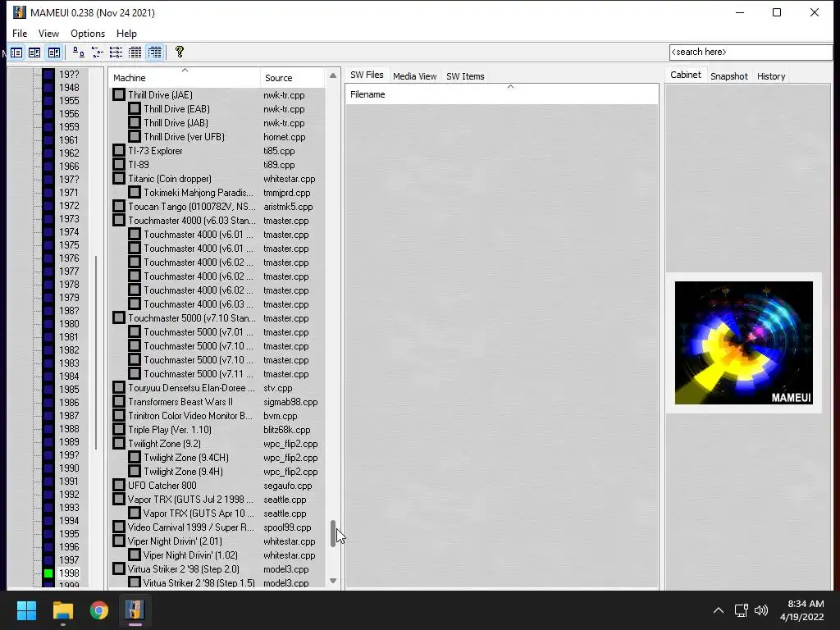Sort by the Source column header
Screen dimensions: 840x630
[293, 78]
